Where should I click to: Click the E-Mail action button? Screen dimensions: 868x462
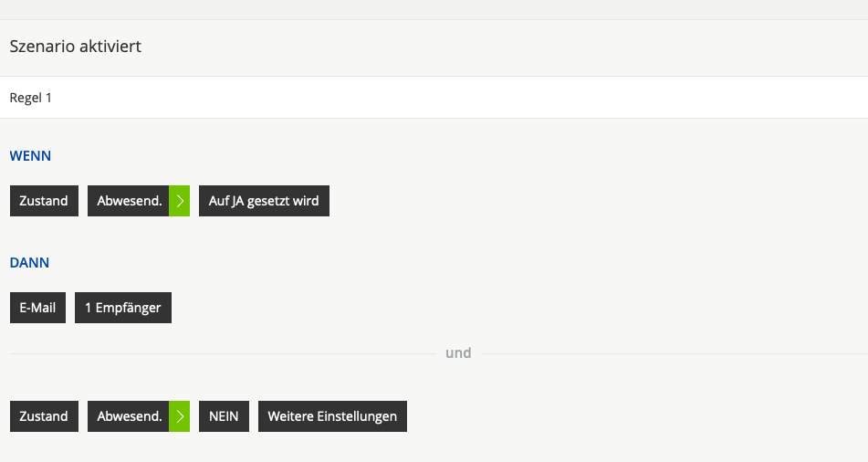pyautogui.click(x=37, y=308)
